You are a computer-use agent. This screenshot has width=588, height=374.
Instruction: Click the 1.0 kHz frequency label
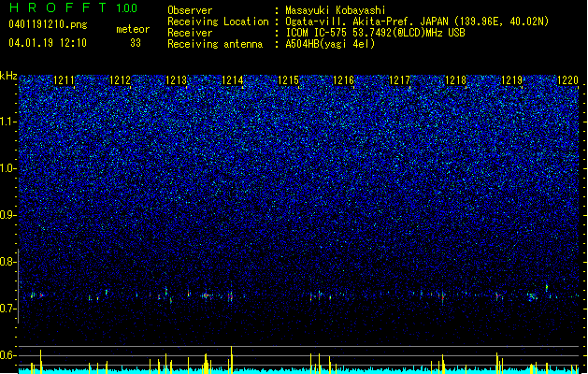coord(7,168)
